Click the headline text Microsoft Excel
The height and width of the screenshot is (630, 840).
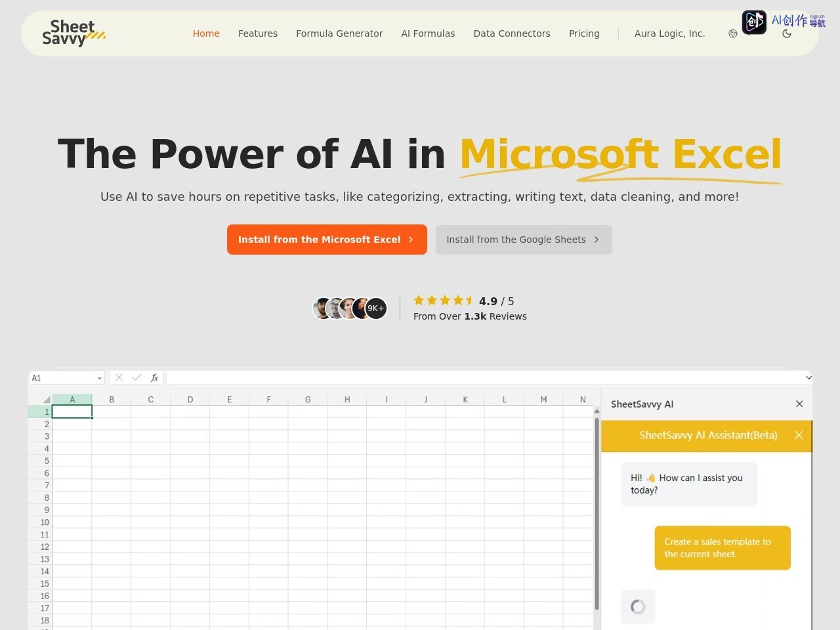coord(621,155)
